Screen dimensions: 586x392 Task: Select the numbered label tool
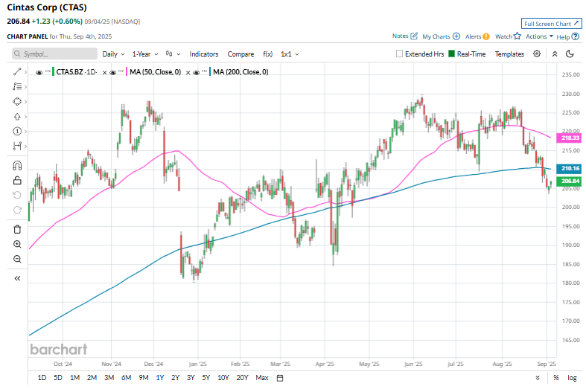tap(17, 132)
